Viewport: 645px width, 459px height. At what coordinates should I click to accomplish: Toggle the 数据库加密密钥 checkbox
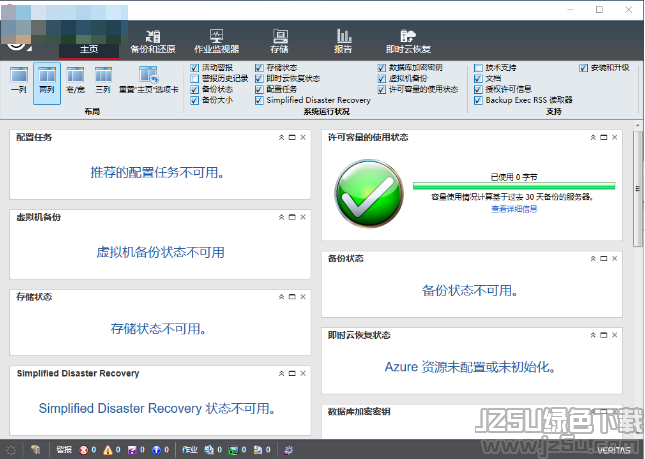pos(382,68)
